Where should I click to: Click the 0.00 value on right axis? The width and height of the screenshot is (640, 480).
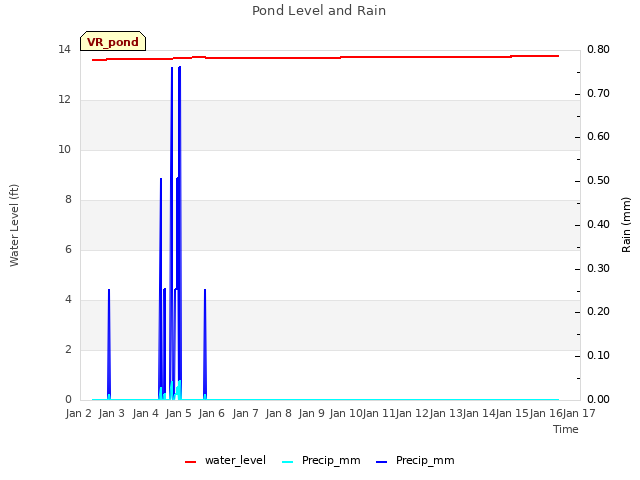pyautogui.click(x=598, y=399)
